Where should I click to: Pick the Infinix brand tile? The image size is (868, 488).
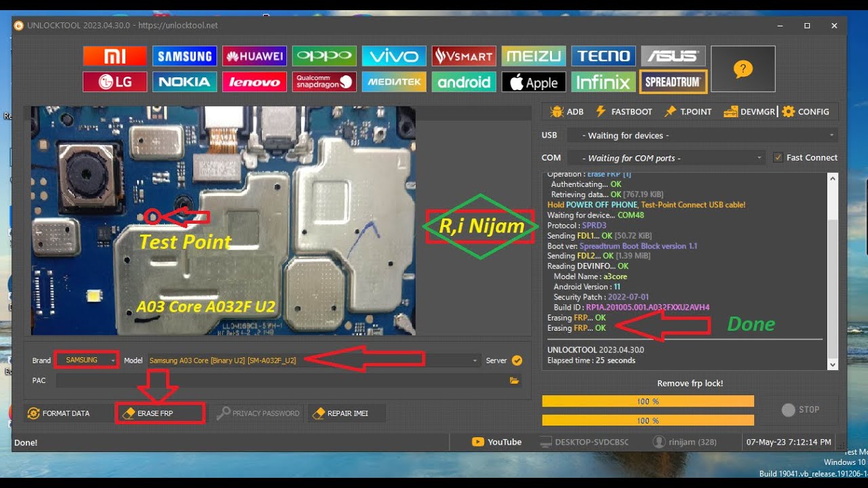point(604,82)
